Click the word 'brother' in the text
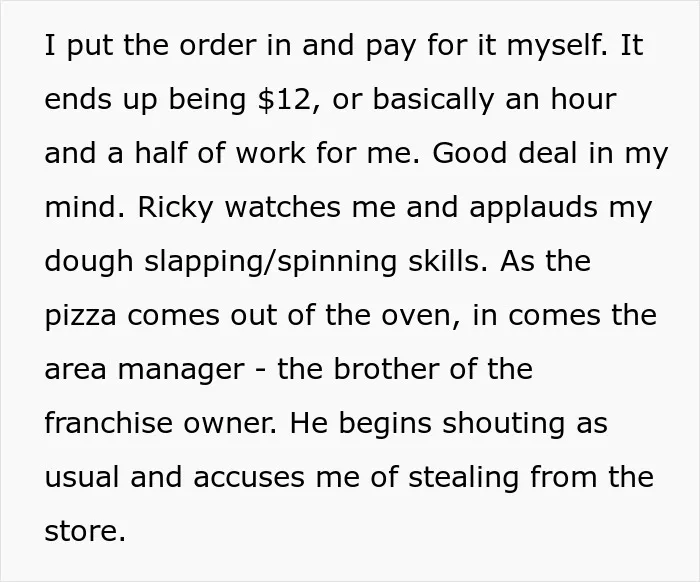 [x=385, y=369]
